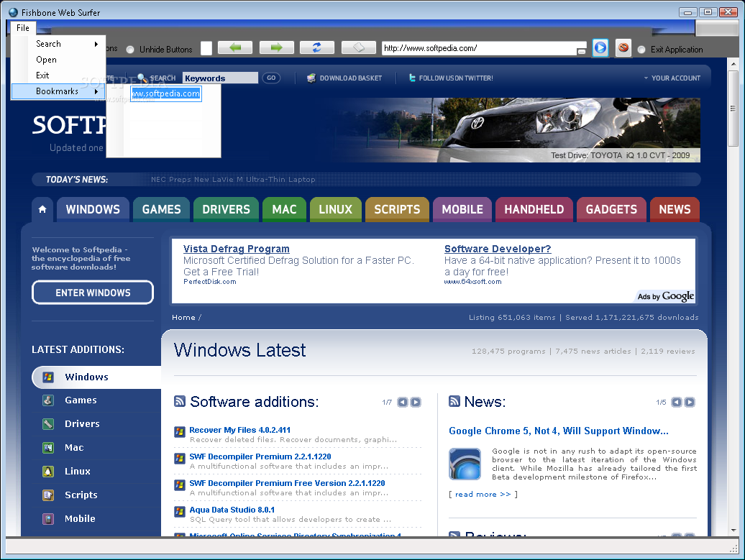Switch to the DRIVERS tab
745x560 pixels.
pyautogui.click(x=226, y=209)
